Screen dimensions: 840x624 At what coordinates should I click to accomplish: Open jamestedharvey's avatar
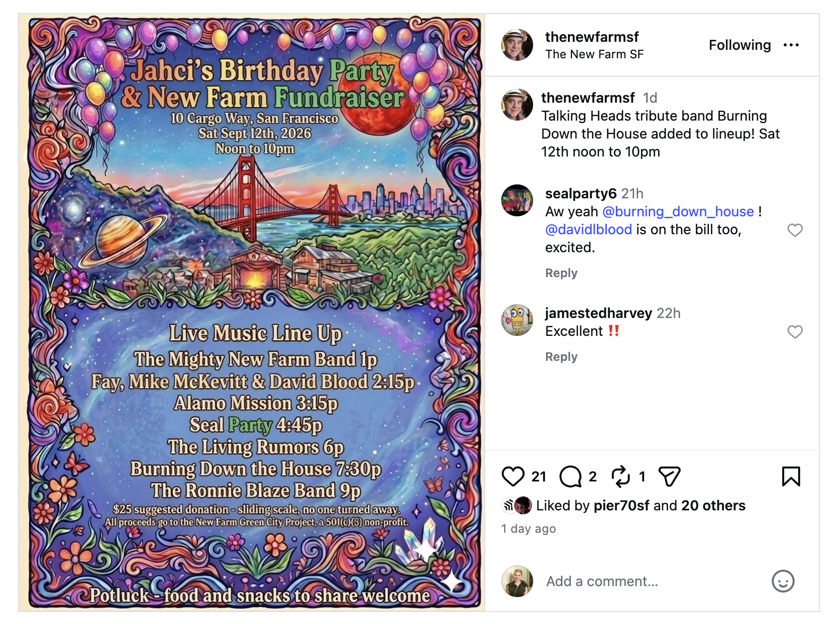tap(517, 320)
